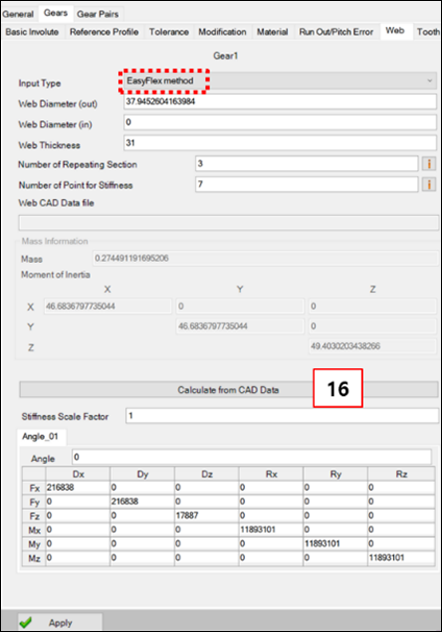The height and width of the screenshot is (632, 442).
Task: Click the Mz row header
Action: click(x=34, y=558)
